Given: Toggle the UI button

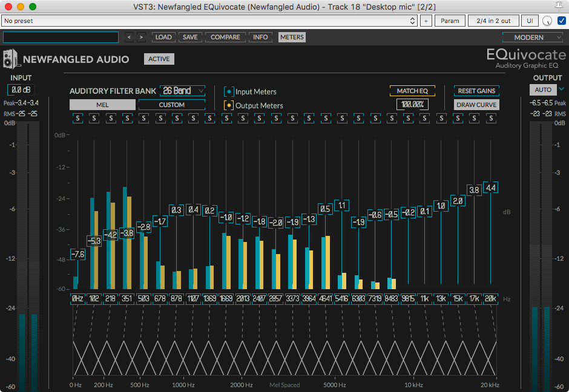Looking at the screenshot, I should [x=530, y=21].
